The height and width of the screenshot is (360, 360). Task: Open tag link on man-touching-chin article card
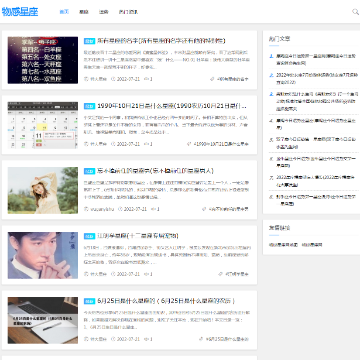(236, 274)
